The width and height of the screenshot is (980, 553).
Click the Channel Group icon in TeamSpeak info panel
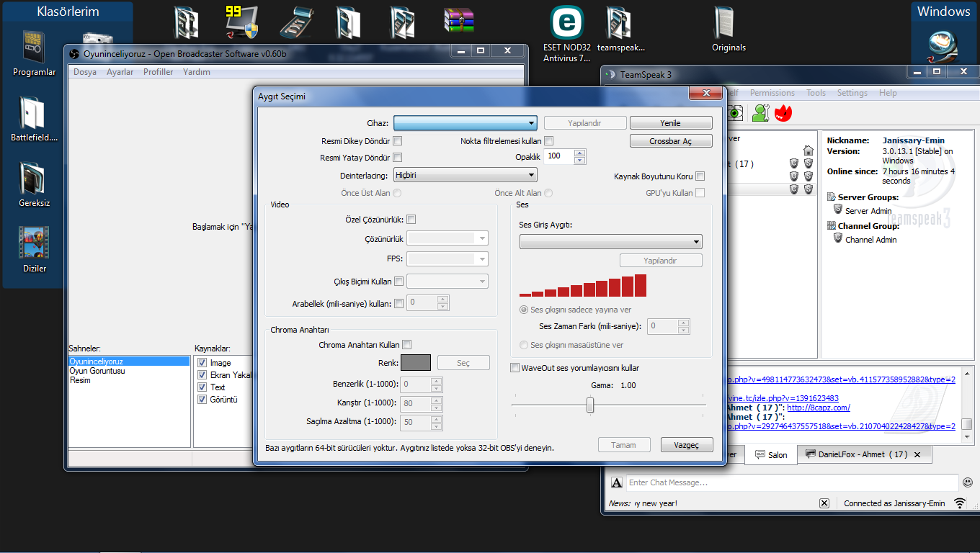832,225
